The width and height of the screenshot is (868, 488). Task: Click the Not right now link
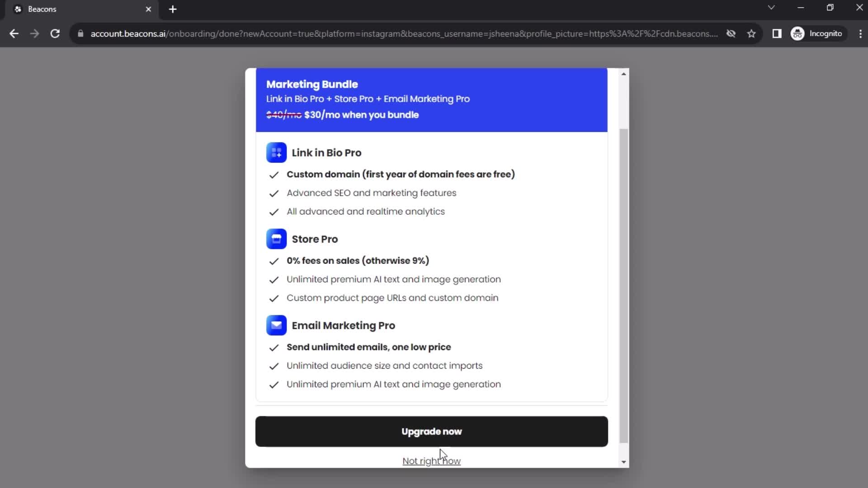point(431,460)
